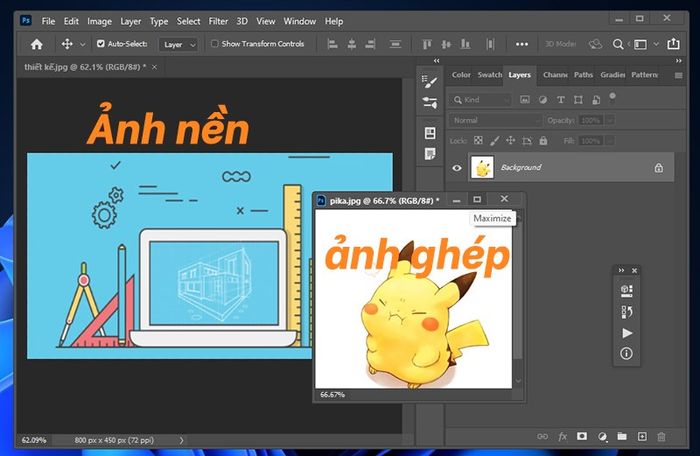Delete layer using trash icon
Viewport: 700px width, 456px height.
(662, 436)
